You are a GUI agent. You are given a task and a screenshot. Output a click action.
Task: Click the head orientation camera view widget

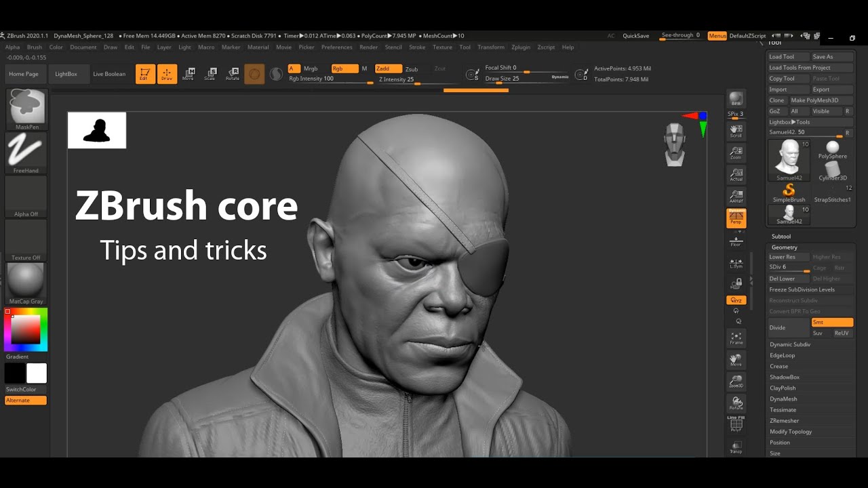[x=675, y=144]
